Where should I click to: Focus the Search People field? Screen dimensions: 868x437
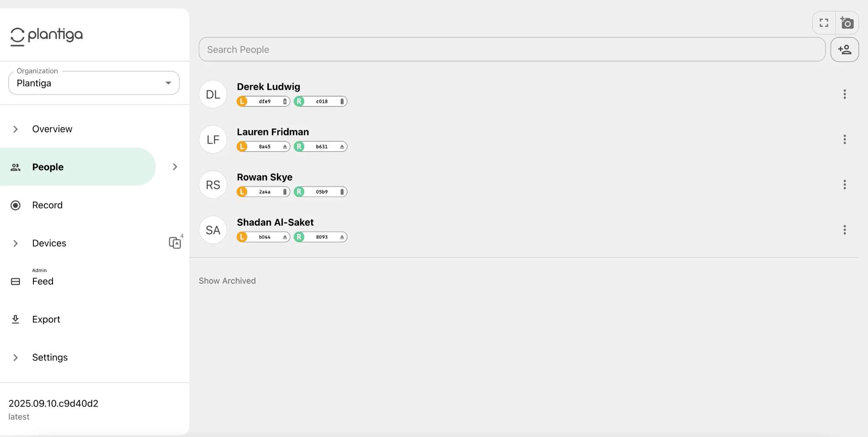click(512, 49)
